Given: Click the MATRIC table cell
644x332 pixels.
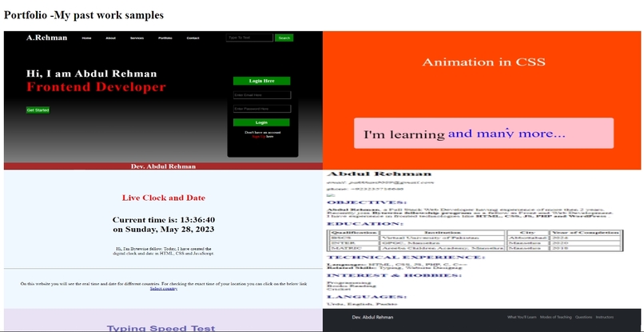Looking at the screenshot, I should pyautogui.click(x=354, y=249).
